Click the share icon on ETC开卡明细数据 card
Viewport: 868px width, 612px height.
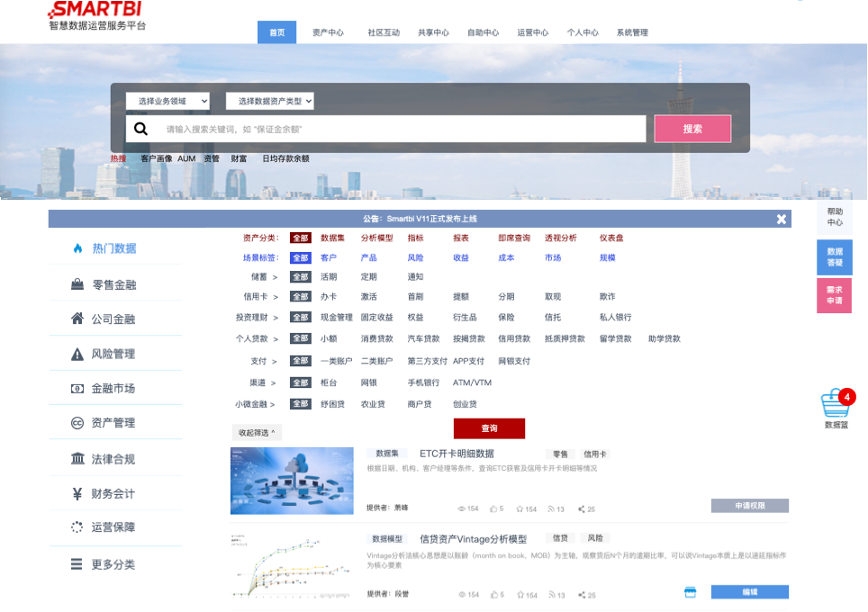click(582, 508)
